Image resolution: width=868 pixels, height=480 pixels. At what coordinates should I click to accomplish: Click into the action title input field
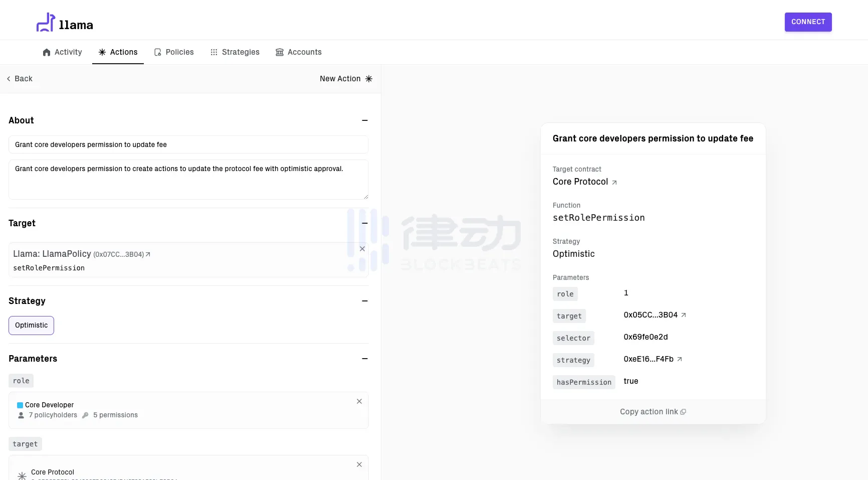188,144
